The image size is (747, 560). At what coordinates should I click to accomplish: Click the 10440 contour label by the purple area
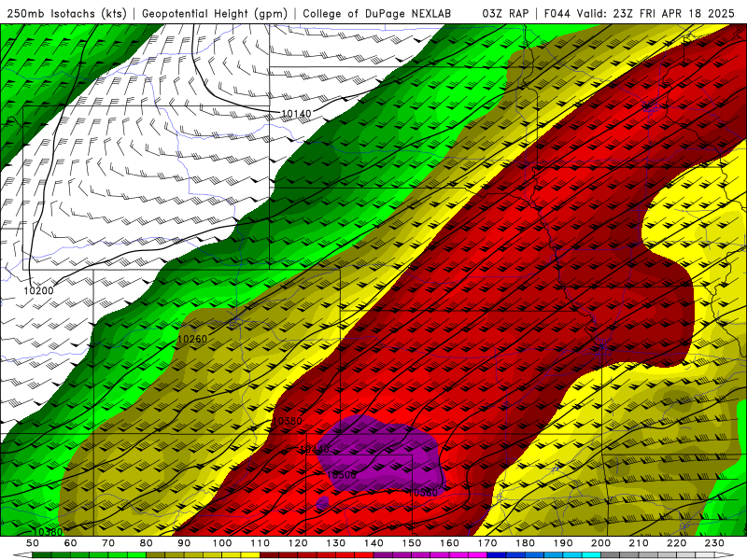315,449
